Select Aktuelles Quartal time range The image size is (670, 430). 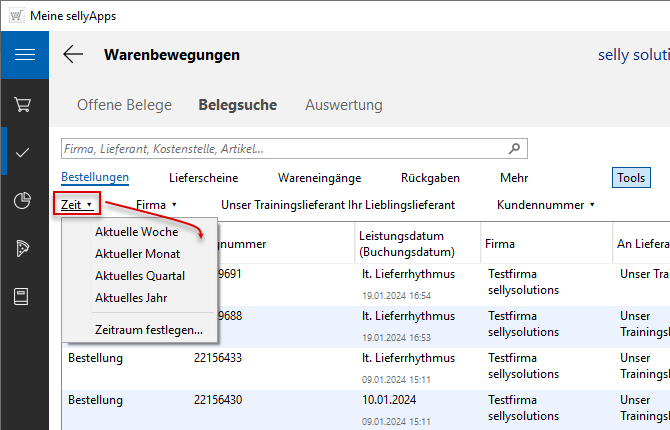(139, 276)
